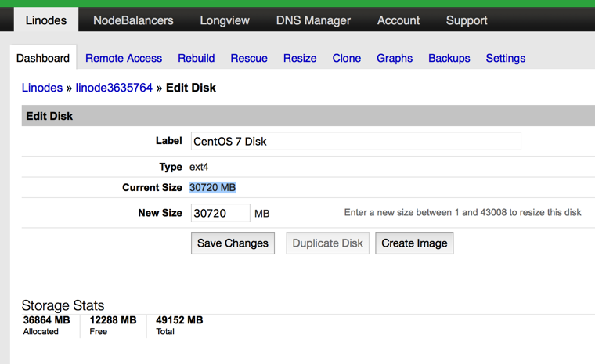The height and width of the screenshot is (364, 595).
Task: Open the Clone subtab
Action: (347, 58)
